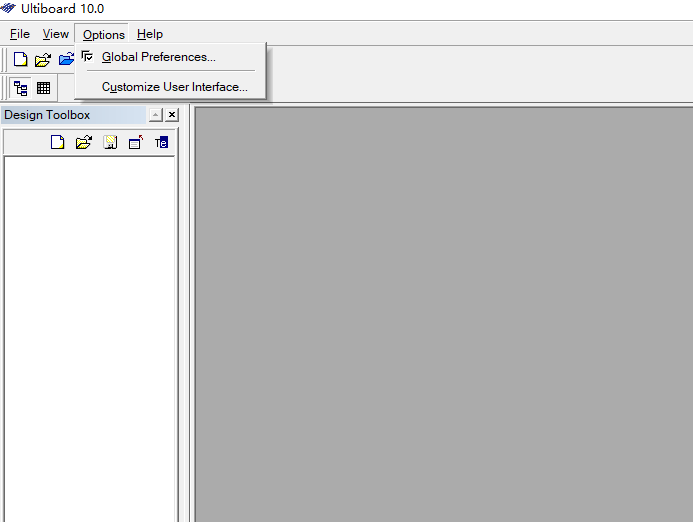Click the checkbox icon beside Global Preferences

tap(88, 57)
